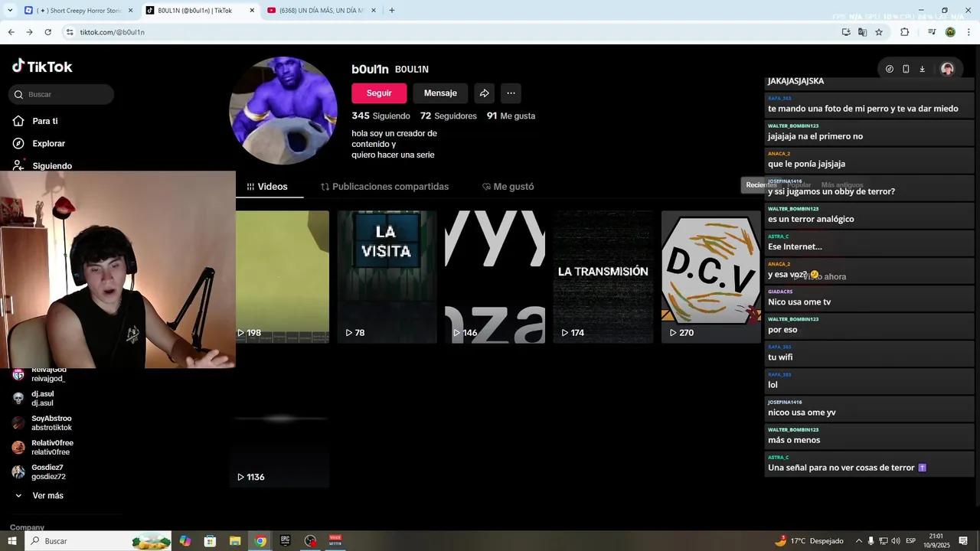Image resolution: width=980 pixels, height=551 pixels.
Task: Click the Mensaje button
Action: pyautogui.click(x=440, y=93)
